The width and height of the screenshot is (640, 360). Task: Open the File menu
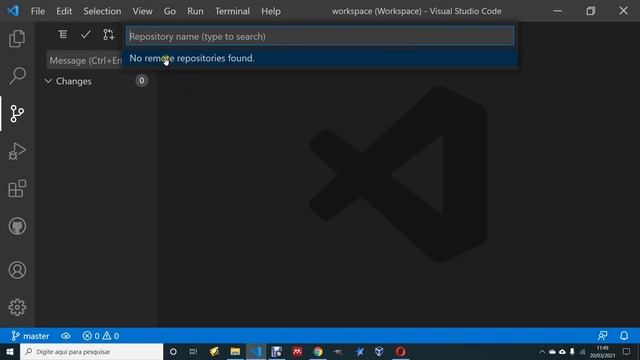[38, 11]
